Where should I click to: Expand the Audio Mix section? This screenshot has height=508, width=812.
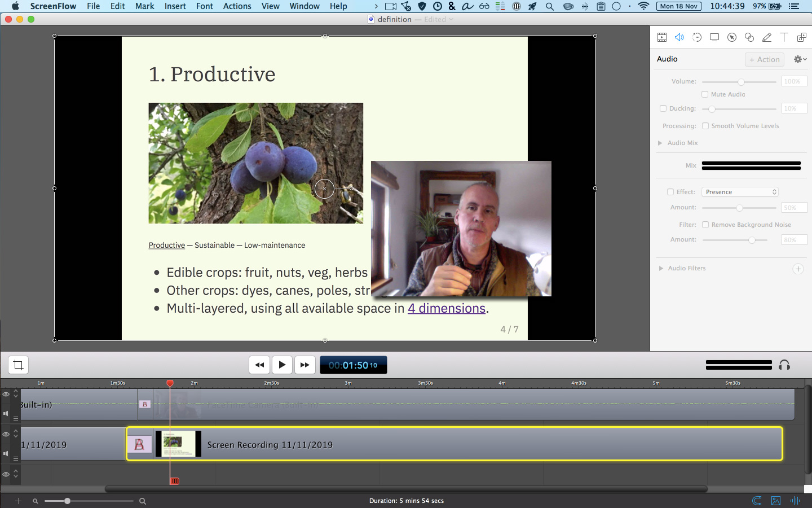[660, 143]
